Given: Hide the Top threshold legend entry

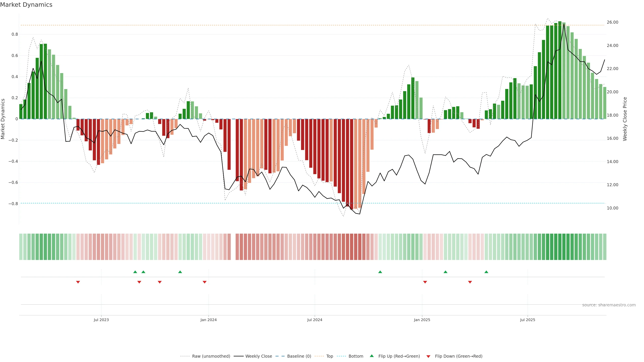Looking at the screenshot, I should click(330, 356).
